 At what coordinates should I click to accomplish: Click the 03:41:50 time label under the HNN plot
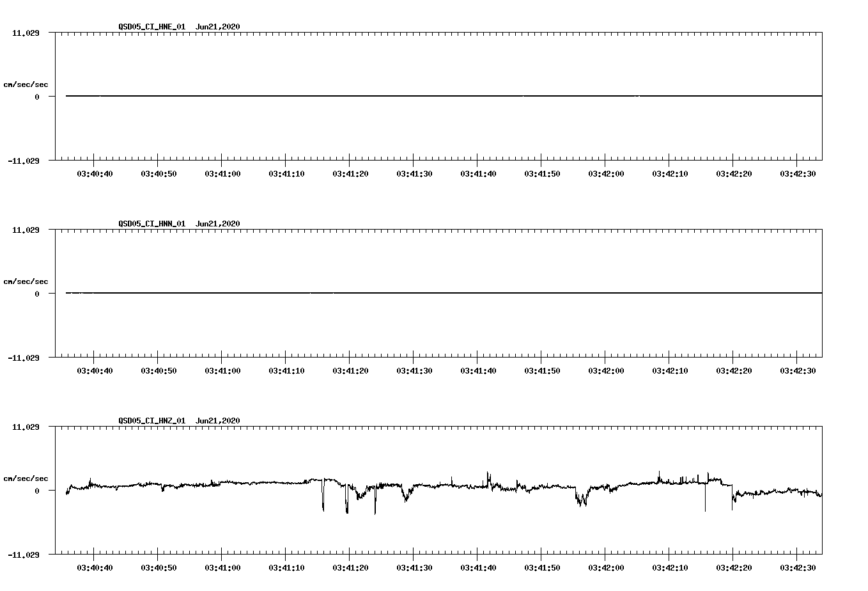click(x=542, y=371)
